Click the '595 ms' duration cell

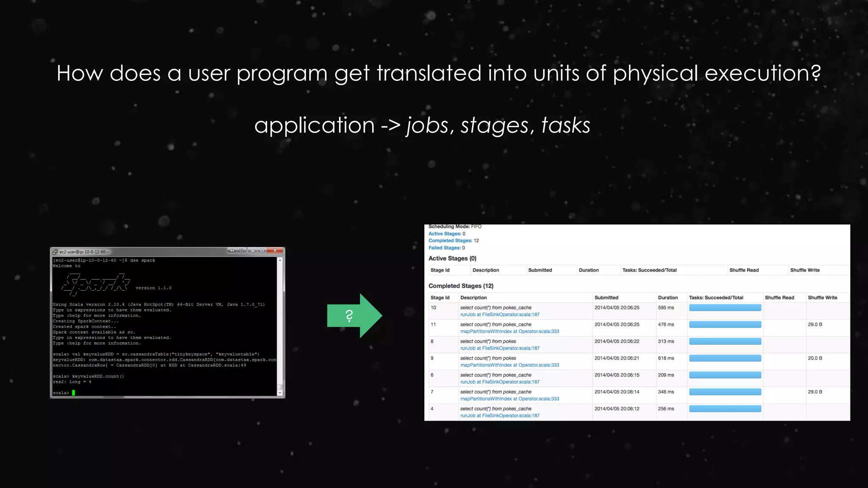[666, 308]
